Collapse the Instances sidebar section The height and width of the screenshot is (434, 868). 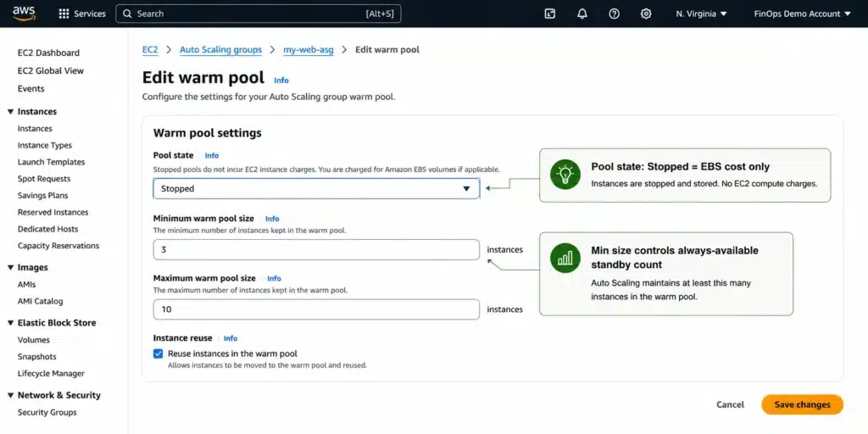pos(10,112)
